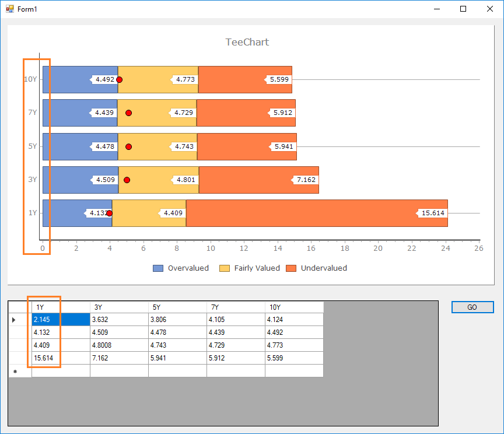Viewport: 504px width, 434px height.
Task: Select grid cell 4.132
Action: click(61, 332)
